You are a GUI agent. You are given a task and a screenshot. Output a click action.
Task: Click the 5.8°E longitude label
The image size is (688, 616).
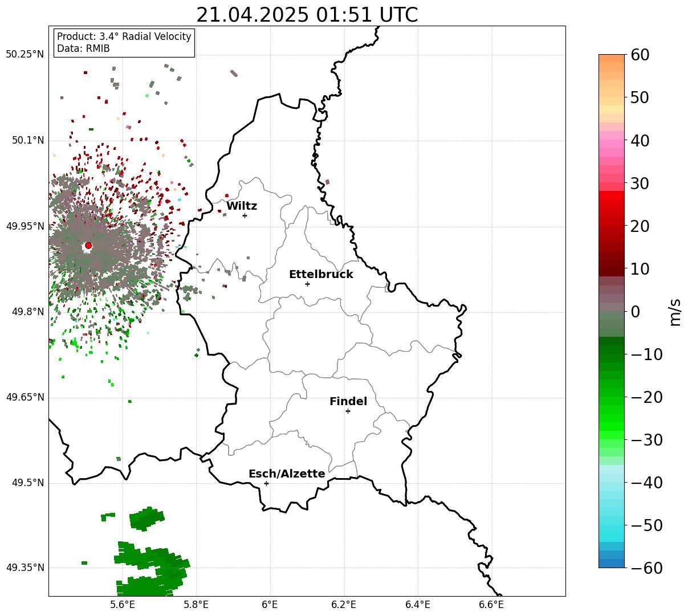197,605
